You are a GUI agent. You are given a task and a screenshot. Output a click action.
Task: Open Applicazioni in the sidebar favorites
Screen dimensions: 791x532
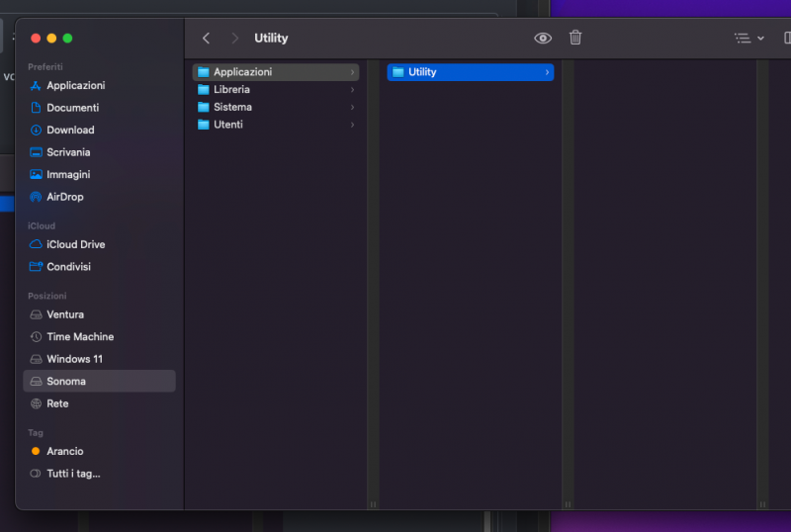coord(100,86)
